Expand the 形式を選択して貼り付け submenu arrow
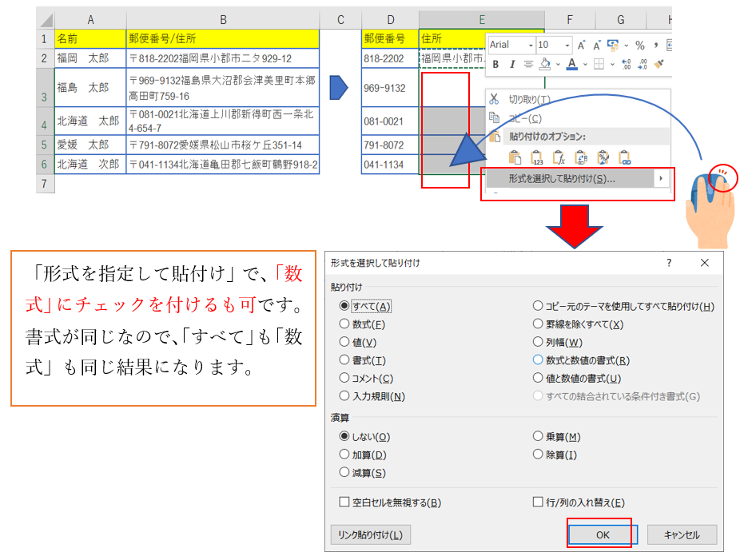The image size is (740, 560). coord(661,179)
